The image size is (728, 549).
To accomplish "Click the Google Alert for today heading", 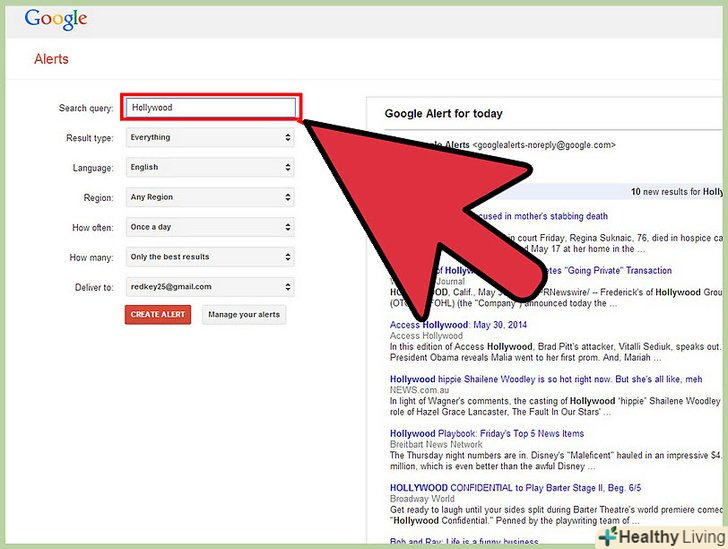I will point(443,114).
